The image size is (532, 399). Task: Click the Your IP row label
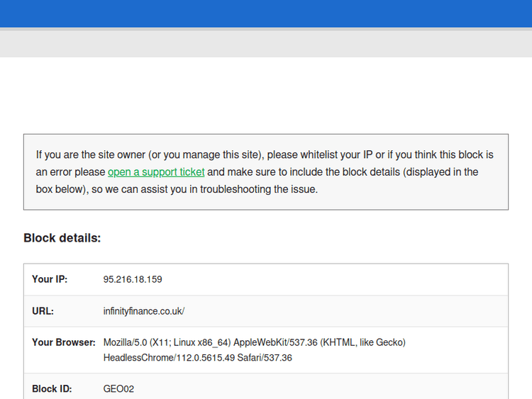(50, 279)
